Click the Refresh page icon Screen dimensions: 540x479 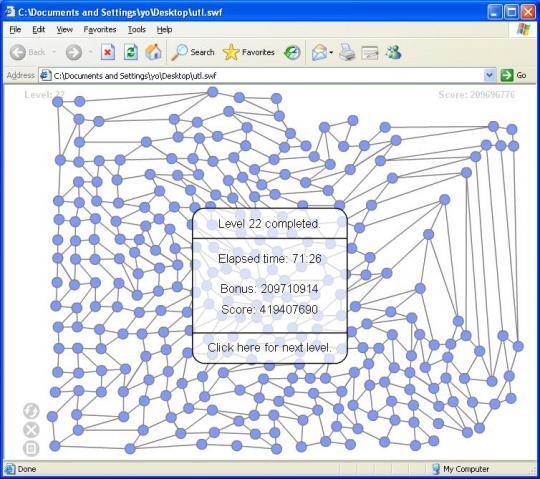pos(131,52)
